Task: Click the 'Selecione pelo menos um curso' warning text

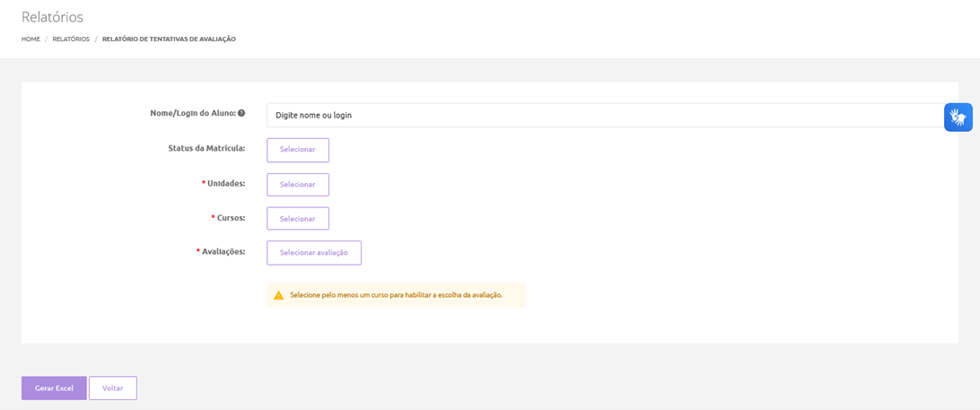Action: pos(397,295)
